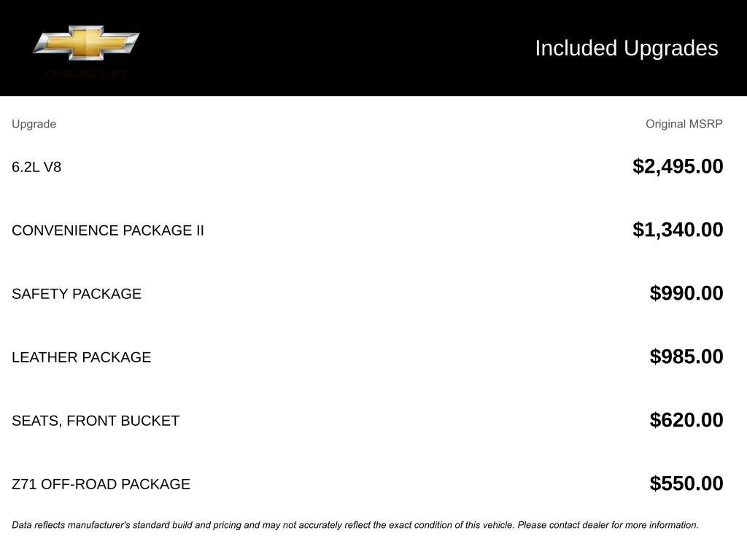The width and height of the screenshot is (747, 560).
Task: Click the $1,340.00 MSRP value
Action: [x=678, y=230]
